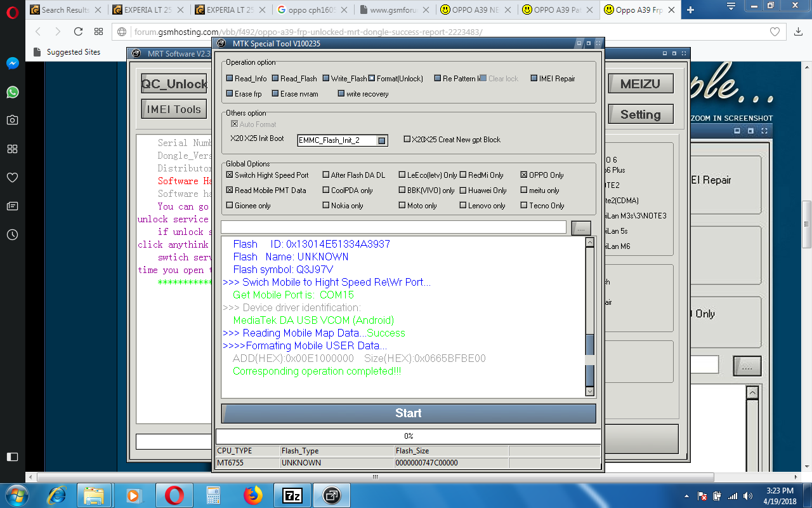Screen dimensions: 812x508
Task: Tick the Erase frp checkbox
Action: coord(230,94)
